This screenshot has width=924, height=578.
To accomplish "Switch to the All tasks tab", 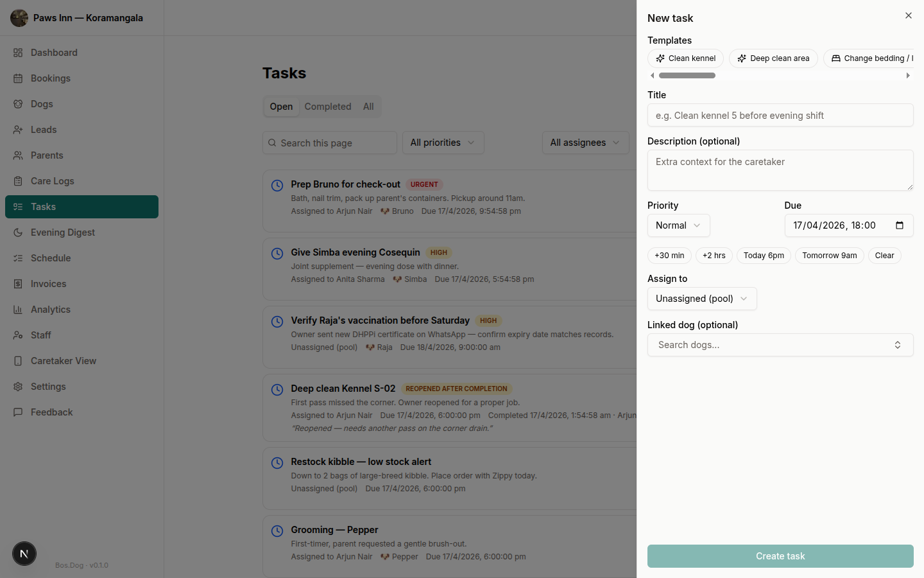I will (x=368, y=106).
